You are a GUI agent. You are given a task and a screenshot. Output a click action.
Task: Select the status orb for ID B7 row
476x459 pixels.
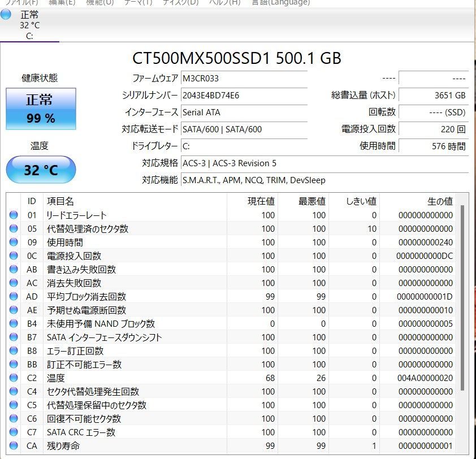pyautogui.click(x=14, y=337)
